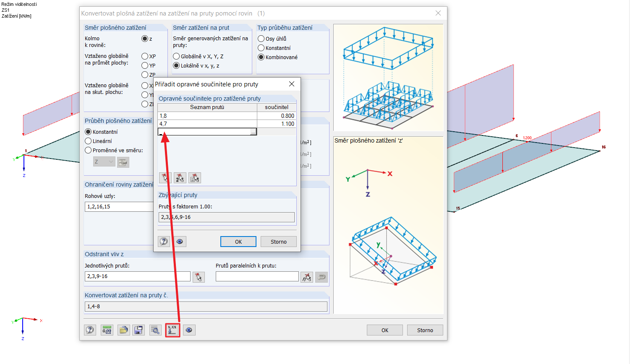Select the '1,8' member list cell
The width and height of the screenshot is (630, 364).
click(207, 116)
